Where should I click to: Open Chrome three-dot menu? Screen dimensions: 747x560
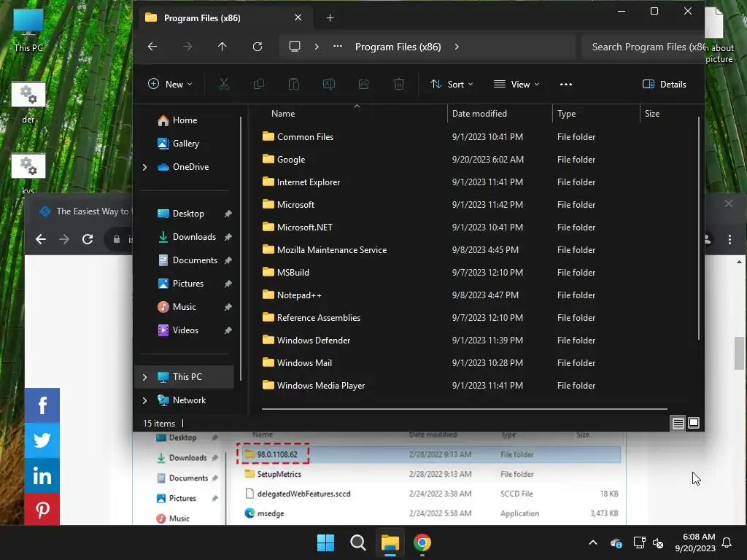click(729, 239)
